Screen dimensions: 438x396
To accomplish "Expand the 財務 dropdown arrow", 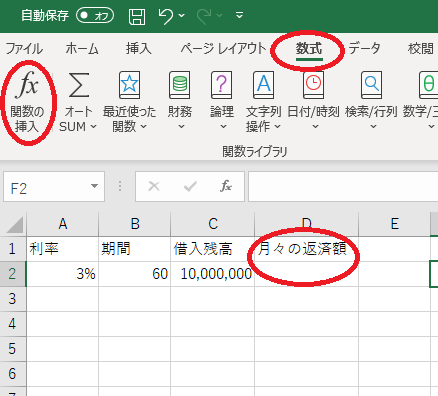I will tap(181, 127).
